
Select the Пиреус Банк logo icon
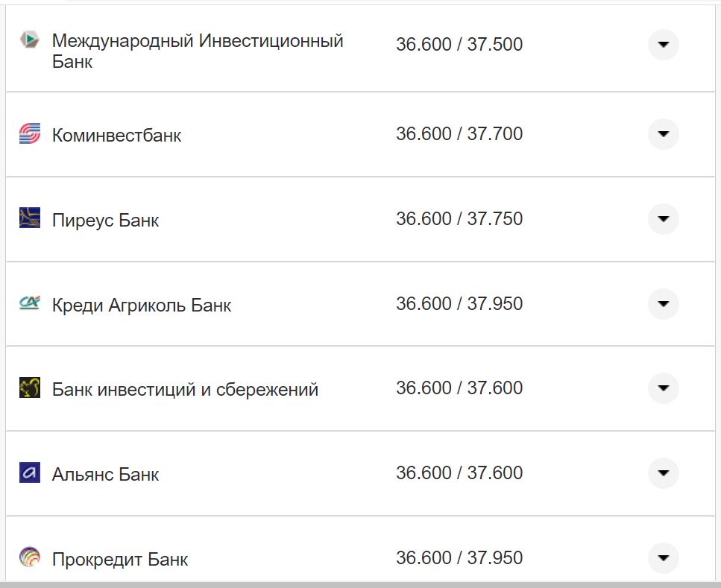click(x=29, y=219)
